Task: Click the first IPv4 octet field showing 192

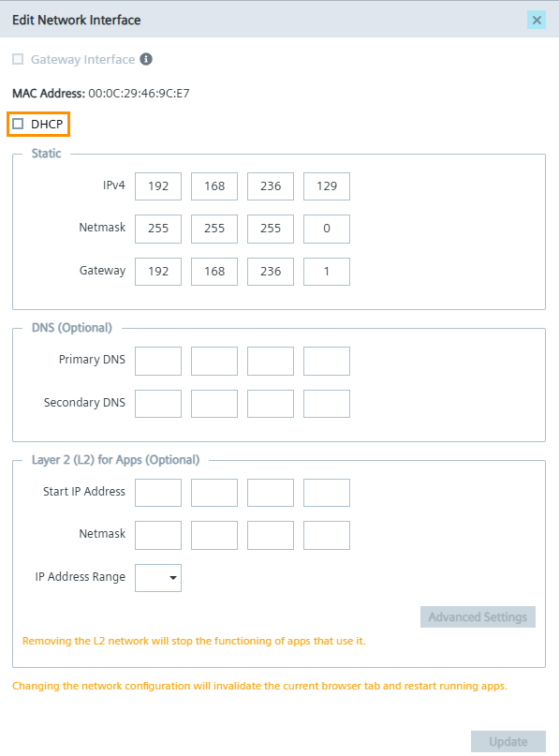Action: click(x=157, y=185)
